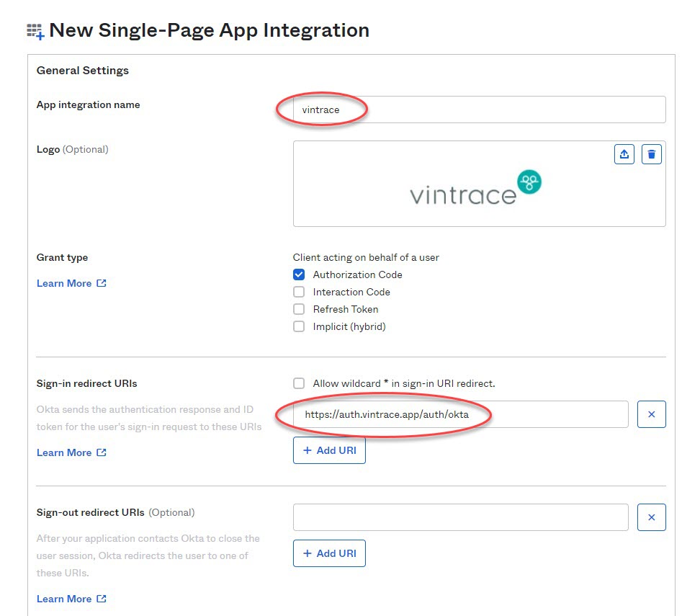Remove the sign-out redirect URI with X
This screenshot has height=616, width=700.
[651, 517]
